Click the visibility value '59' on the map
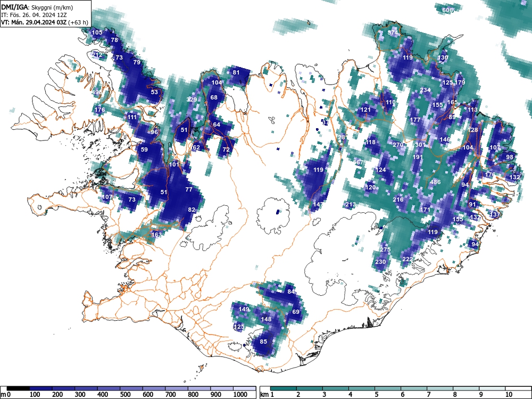 [x=144, y=149]
